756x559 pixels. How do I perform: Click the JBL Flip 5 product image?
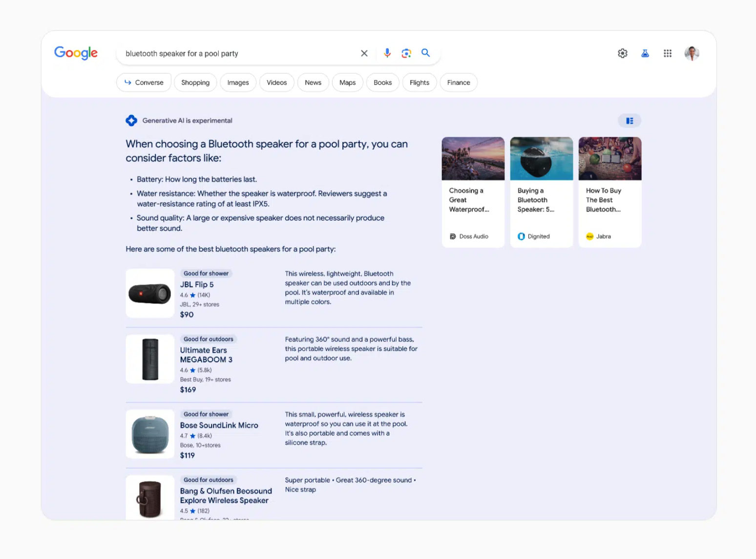(150, 293)
